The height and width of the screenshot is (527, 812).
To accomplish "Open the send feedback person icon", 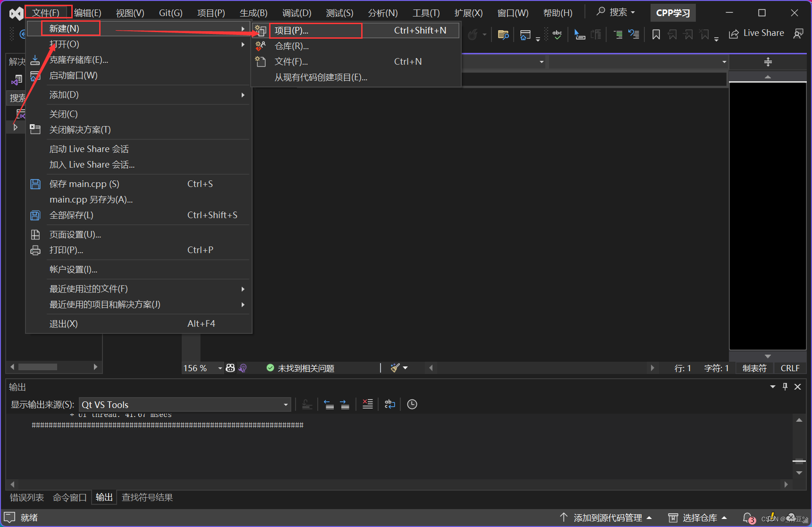I will (798, 34).
